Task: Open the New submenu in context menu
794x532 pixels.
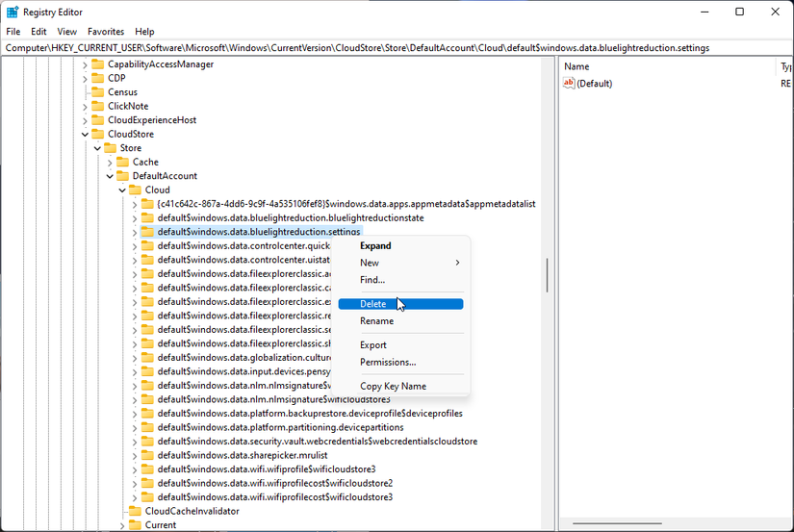Action: (x=400, y=263)
